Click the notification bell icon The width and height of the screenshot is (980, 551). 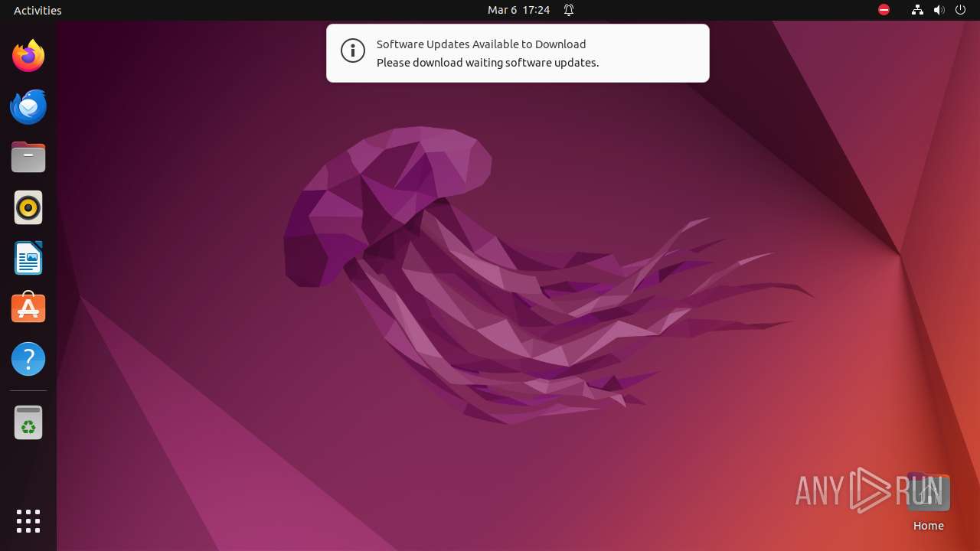point(569,10)
